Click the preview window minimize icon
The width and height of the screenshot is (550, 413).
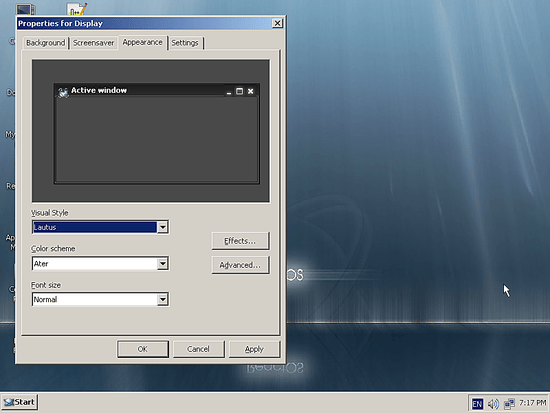click(229, 92)
